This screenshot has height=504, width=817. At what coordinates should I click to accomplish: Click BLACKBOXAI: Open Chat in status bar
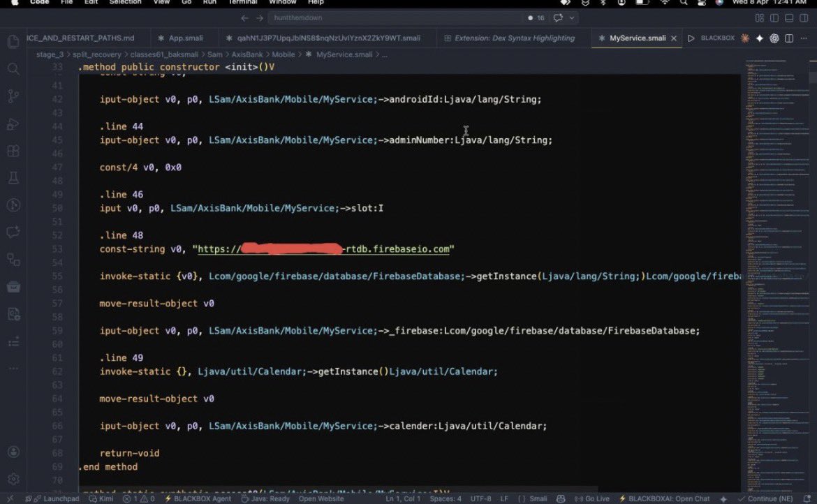664,498
